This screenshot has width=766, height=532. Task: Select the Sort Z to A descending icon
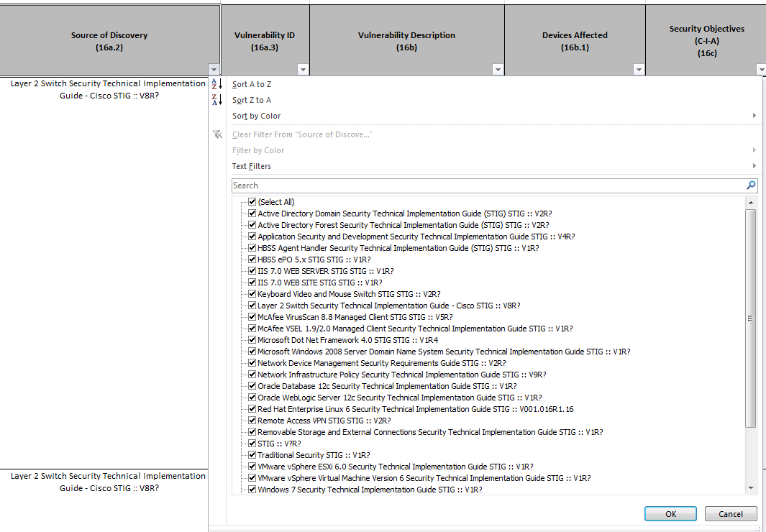[x=216, y=100]
